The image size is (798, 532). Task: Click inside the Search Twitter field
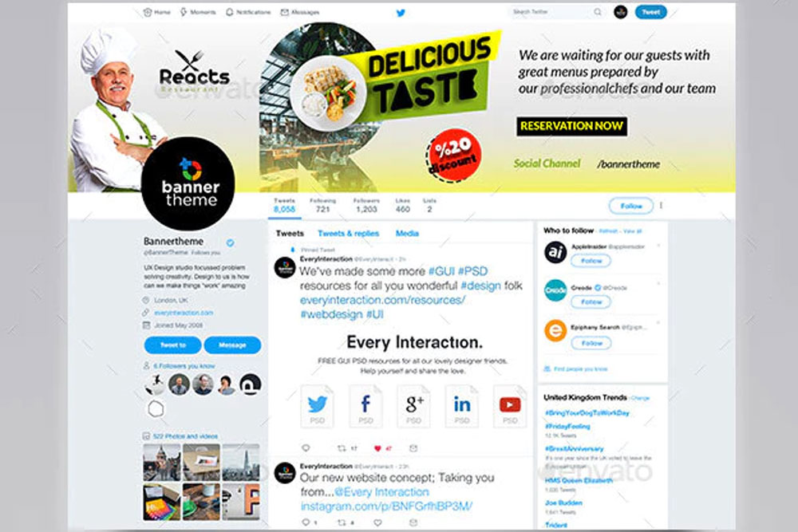pyautogui.click(x=551, y=12)
